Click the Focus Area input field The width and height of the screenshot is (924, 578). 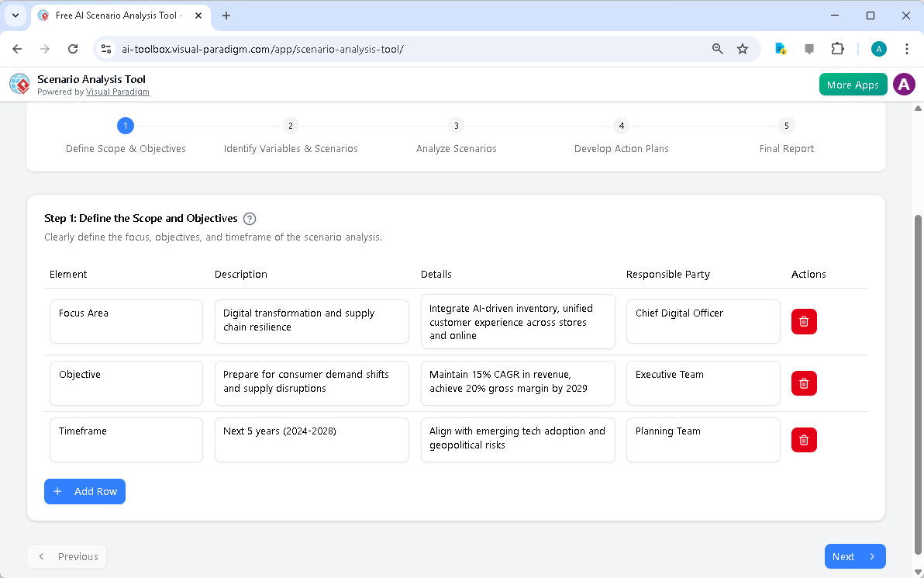click(x=126, y=321)
